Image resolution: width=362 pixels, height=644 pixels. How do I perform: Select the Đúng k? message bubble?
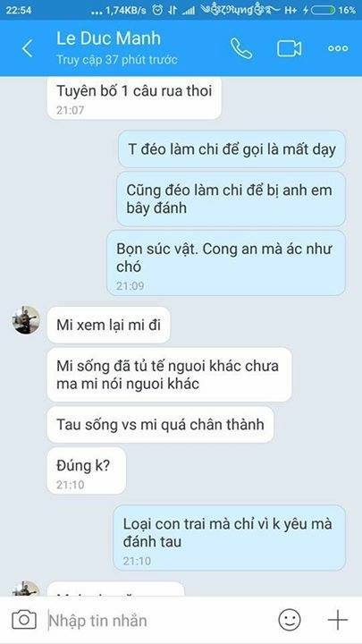tap(87, 470)
